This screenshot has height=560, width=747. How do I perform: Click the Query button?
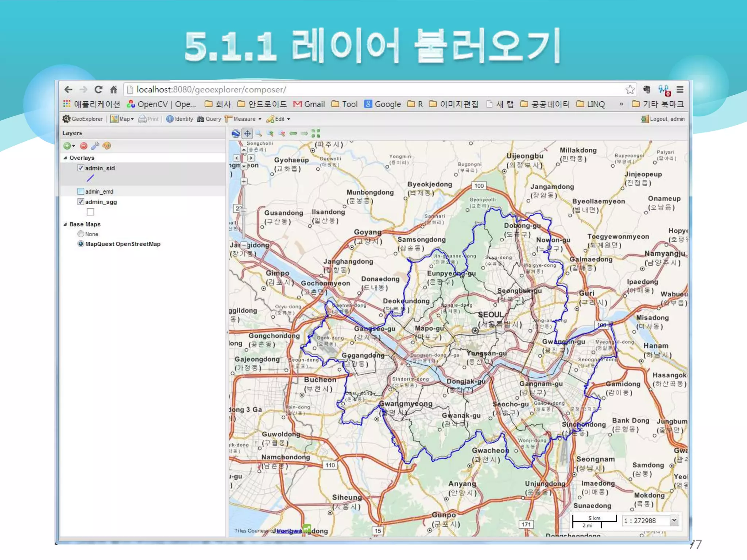[x=209, y=119]
